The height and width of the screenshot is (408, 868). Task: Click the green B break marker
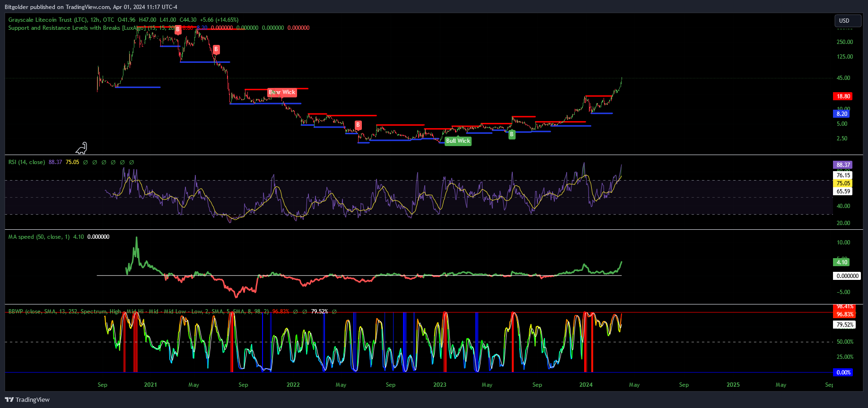click(x=511, y=134)
